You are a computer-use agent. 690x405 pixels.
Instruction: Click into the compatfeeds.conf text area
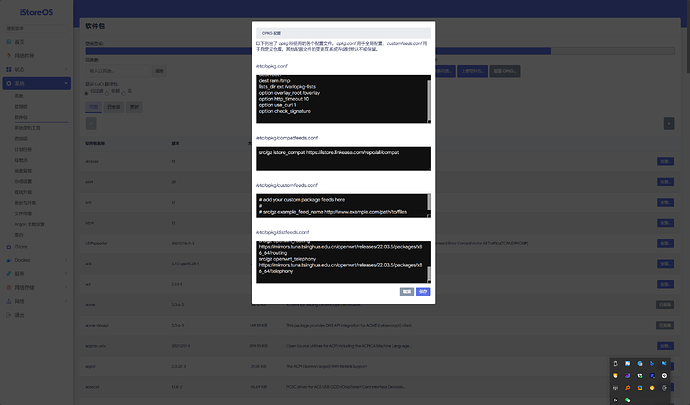[340, 158]
